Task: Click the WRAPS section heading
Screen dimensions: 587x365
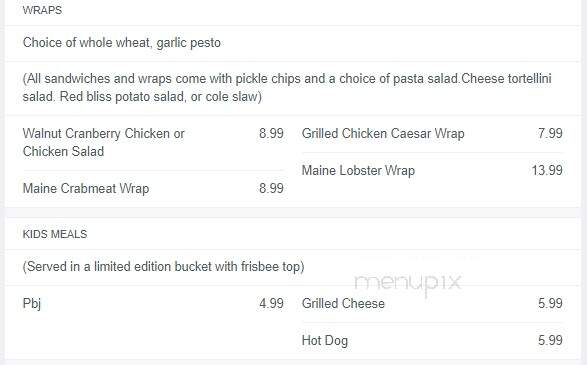Action: coord(42,10)
